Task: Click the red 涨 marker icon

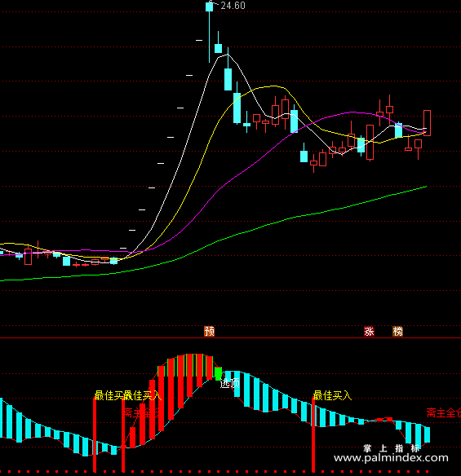Action: point(369,331)
